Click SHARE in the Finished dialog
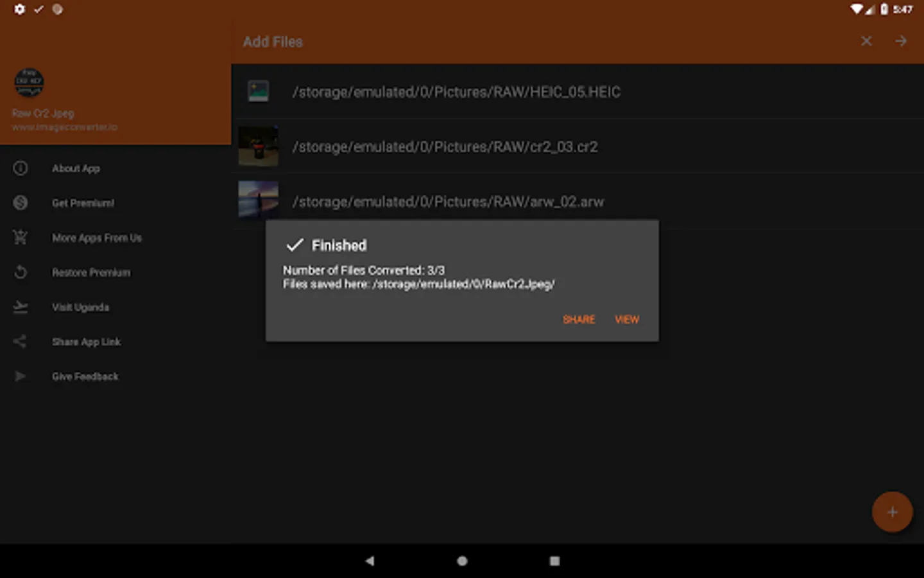The image size is (924, 578). tap(579, 319)
